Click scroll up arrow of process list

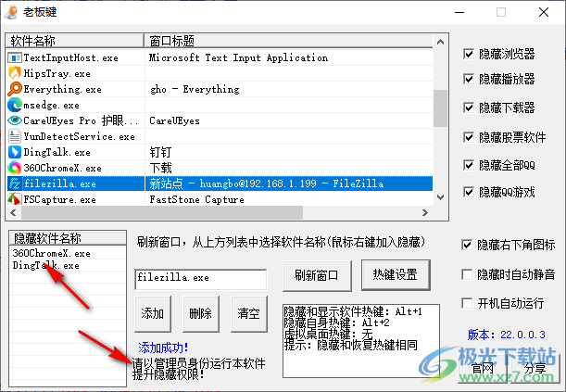point(440,43)
